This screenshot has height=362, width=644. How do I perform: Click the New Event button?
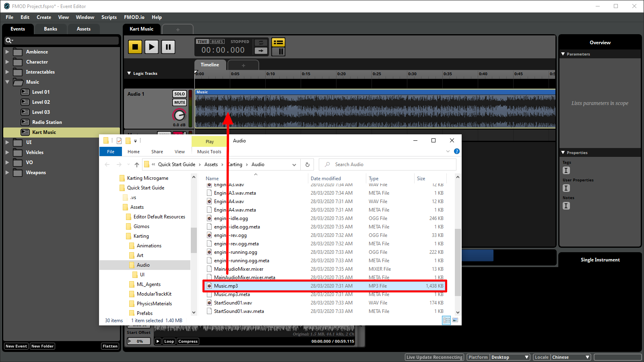pyautogui.click(x=16, y=346)
